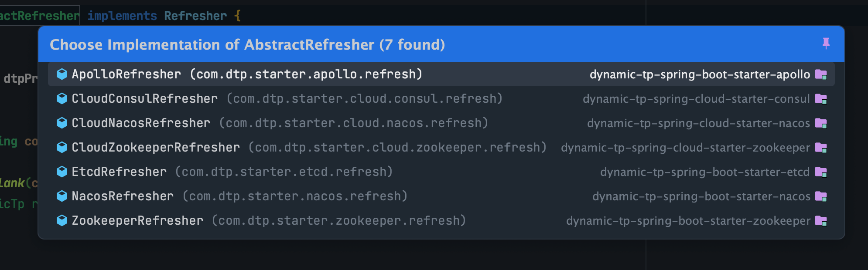Click module folder icon for starter-etcd
This screenshot has width=868, height=270.
click(821, 172)
